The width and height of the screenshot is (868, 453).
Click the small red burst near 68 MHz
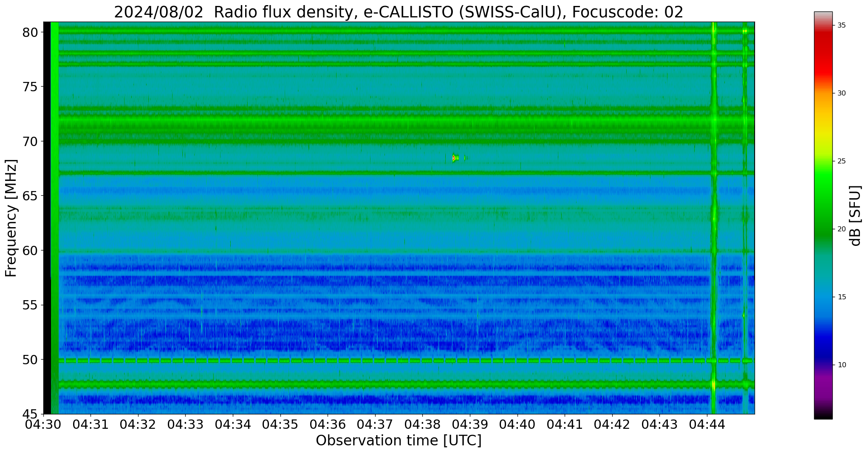click(454, 158)
